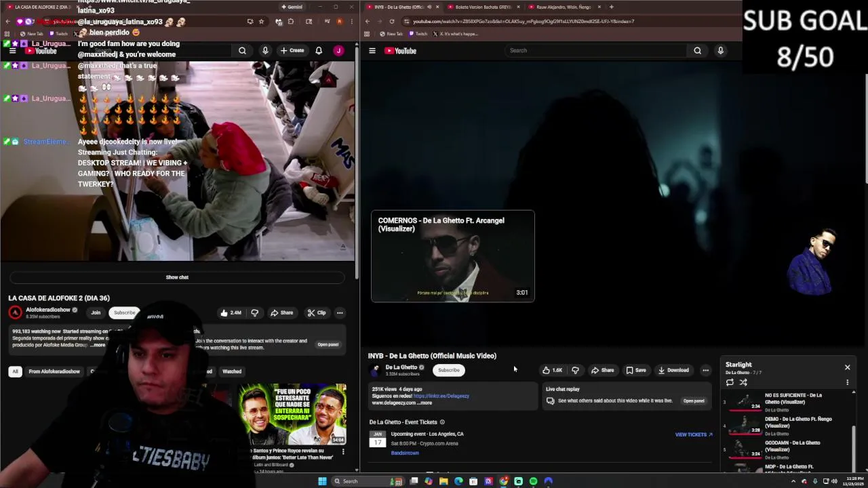Select the All filter chip
This screenshot has height=488, width=868.
15,371
